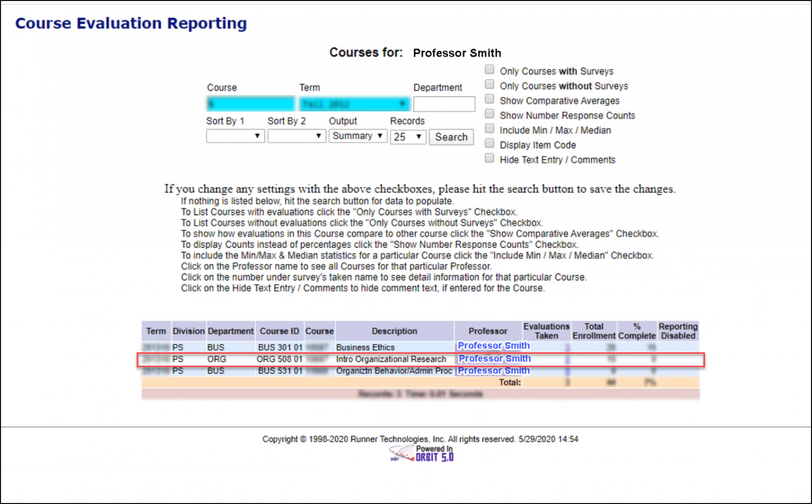The height and width of the screenshot is (504, 812).
Task: Click inside the Department text field
Action: pyautogui.click(x=444, y=104)
